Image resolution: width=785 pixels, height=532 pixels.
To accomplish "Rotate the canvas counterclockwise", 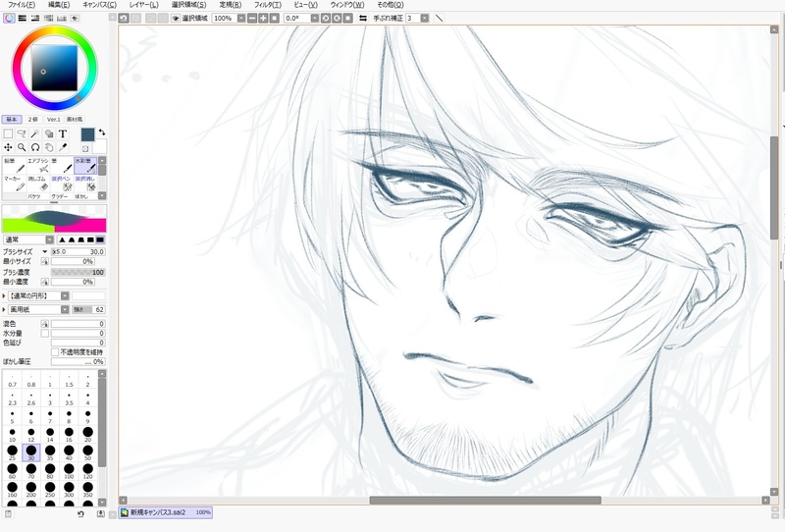I will point(326,18).
